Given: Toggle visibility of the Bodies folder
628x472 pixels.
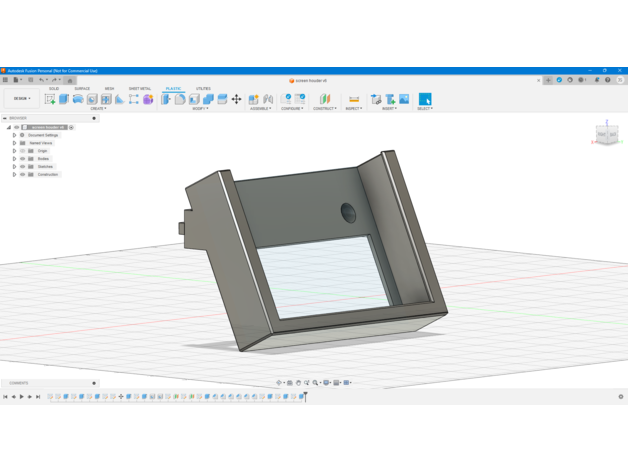Looking at the screenshot, I should click(23, 159).
